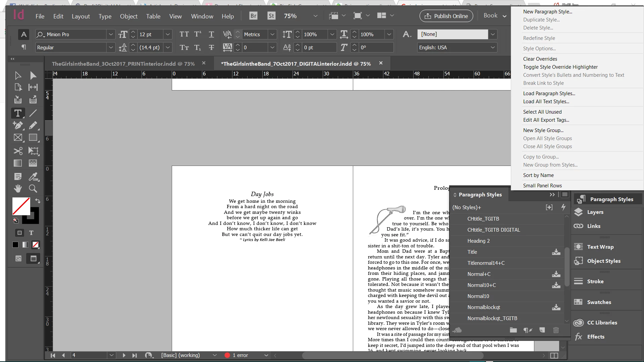Select the Type tool
The width and height of the screenshot is (644, 362).
tap(18, 113)
